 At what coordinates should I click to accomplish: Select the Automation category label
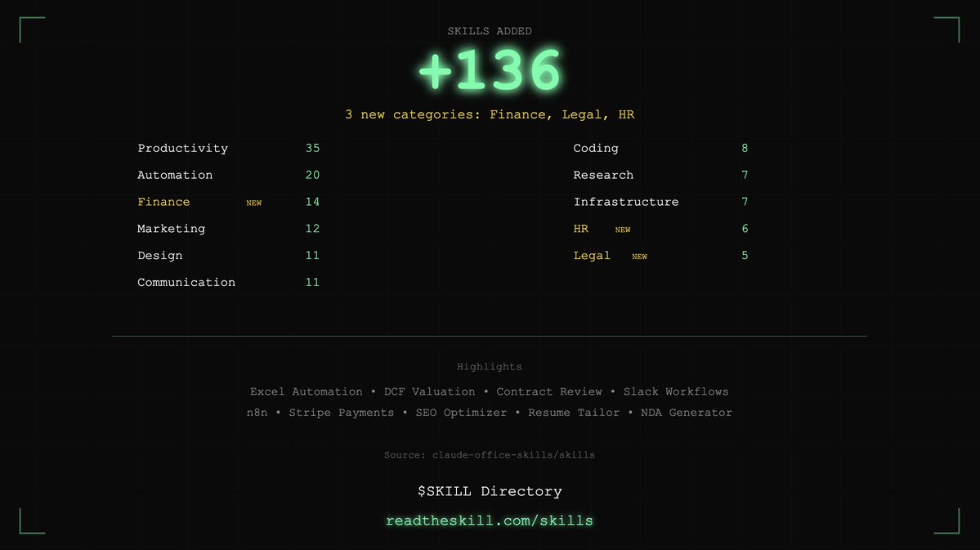[x=175, y=175]
